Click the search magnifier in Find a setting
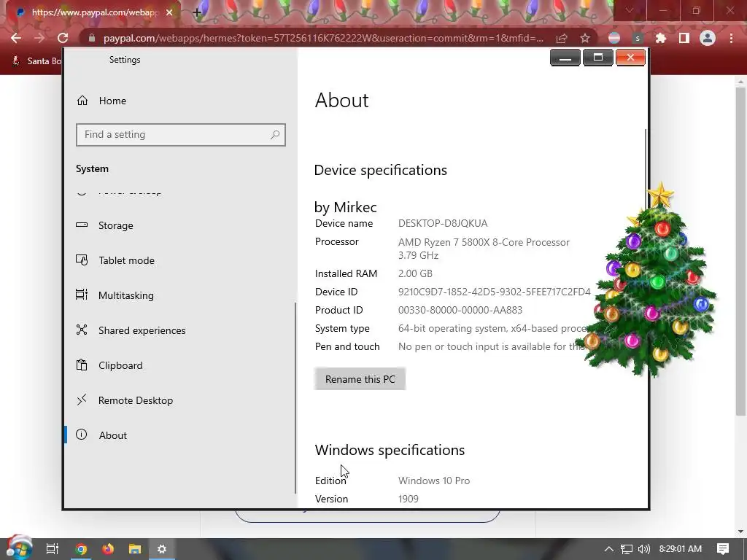This screenshot has height=560, width=747. point(275,135)
